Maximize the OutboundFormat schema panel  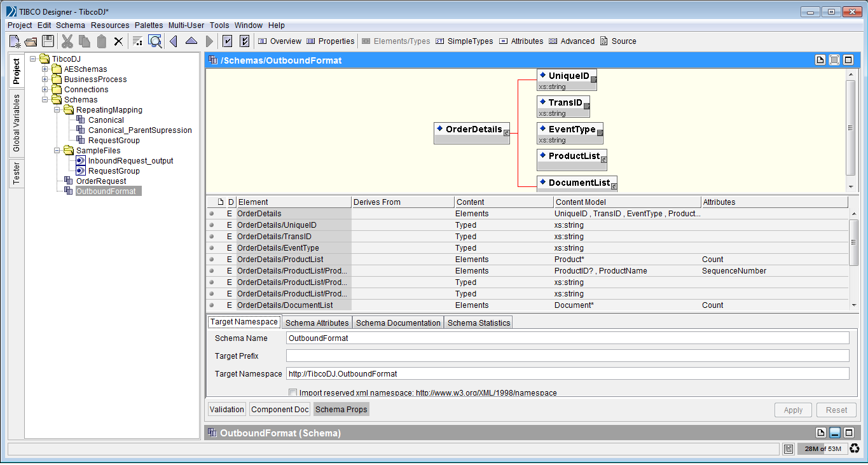(x=848, y=432)
